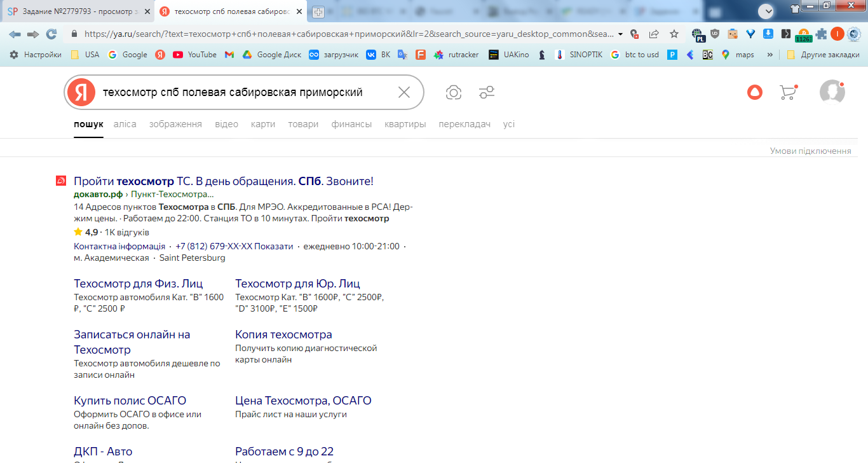This screenshot has width=868, height=463.
Task: Open the blue P bookmark icon
Action: pyautogui.click(x=672, y=55)
